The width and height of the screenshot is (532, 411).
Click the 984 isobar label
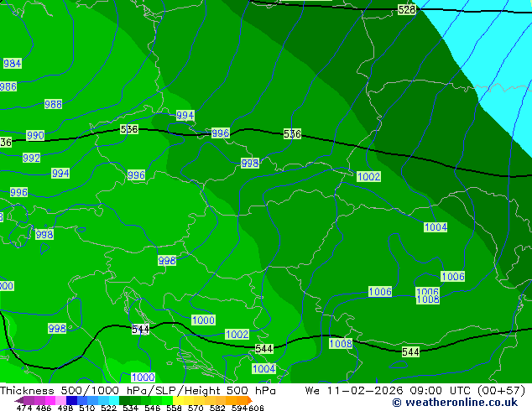(x=13, y=64)
